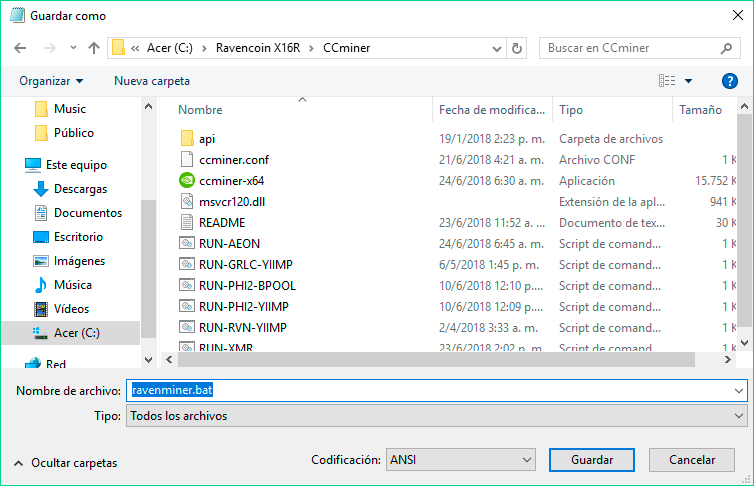Image resolution: width=754 pixels, height=486 pixels.
Task: Select Music folder in navigation pane
Action: [x=61, y=109]
